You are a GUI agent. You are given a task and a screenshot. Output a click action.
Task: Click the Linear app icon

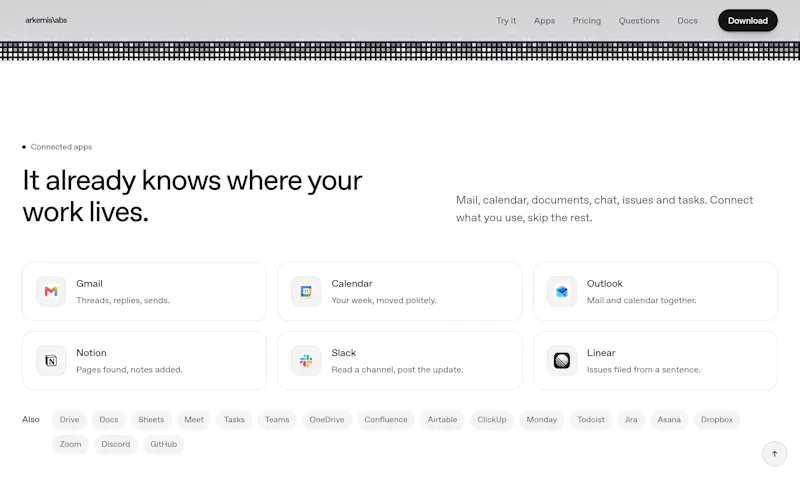pos(561,361)
